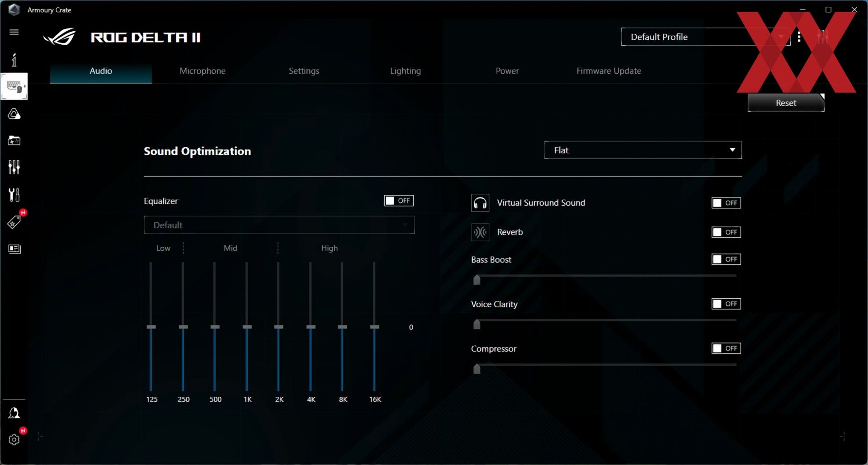This screenshot has height=465, width=868.
Task: Click the Mid band label
Action: coord(231,248)
